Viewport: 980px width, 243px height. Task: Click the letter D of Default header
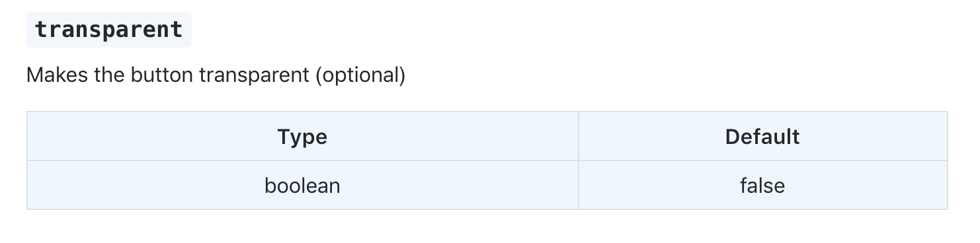733,137
